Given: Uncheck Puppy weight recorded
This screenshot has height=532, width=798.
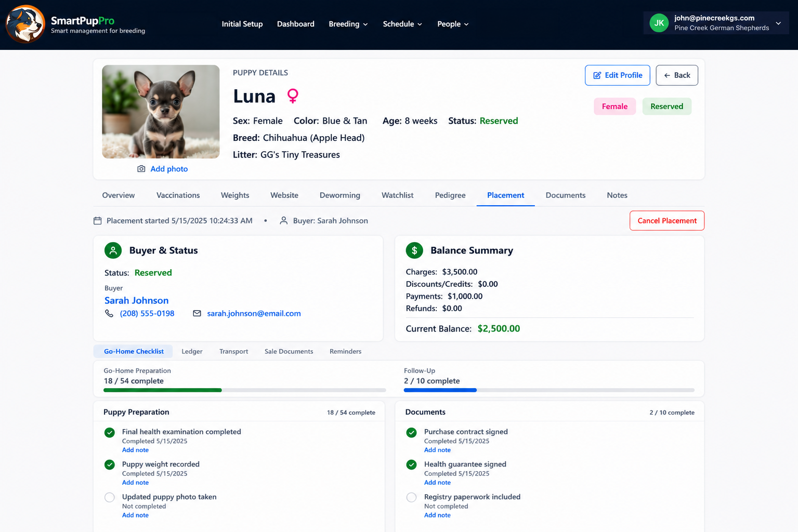Looking at the screenshot, I should (110, 465).
